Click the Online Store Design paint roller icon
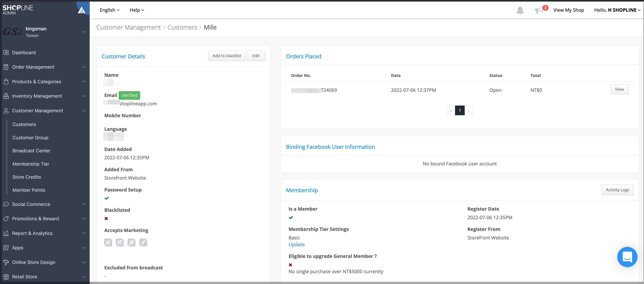 (6, 262)
